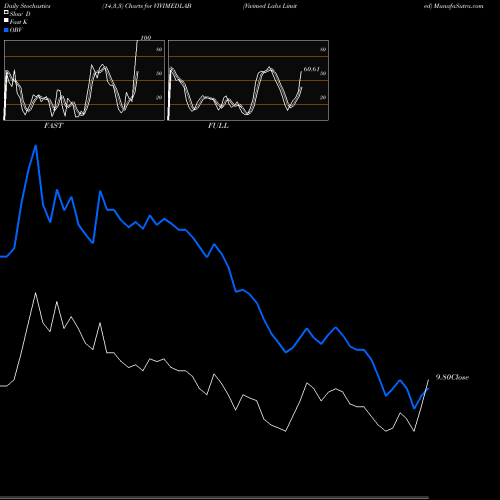Click the '9.80Close' price label
This screenshot has width=500, height=500.
pos(452,377)
